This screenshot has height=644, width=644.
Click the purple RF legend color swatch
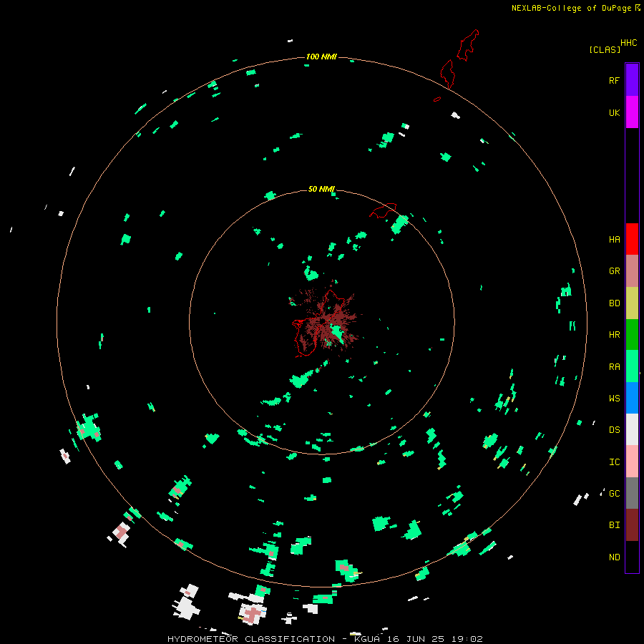(632, 80)
